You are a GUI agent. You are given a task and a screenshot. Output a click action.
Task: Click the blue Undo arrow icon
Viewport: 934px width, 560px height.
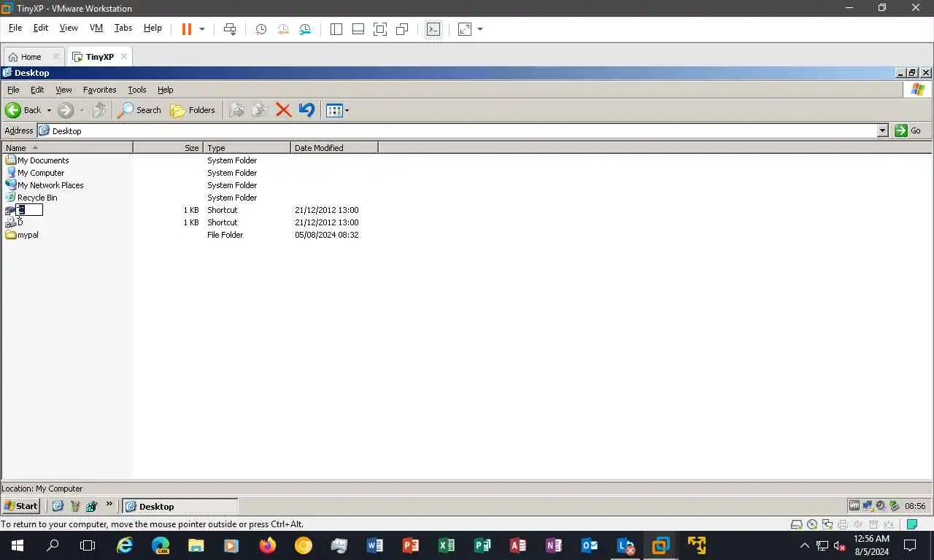(306, 110)
